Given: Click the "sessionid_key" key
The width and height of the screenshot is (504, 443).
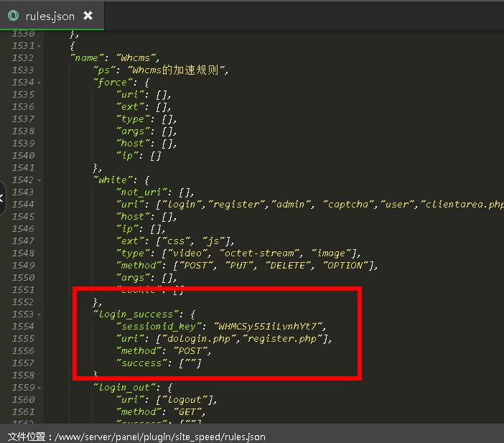Looking at the screenshot, I should click(159, 327).
